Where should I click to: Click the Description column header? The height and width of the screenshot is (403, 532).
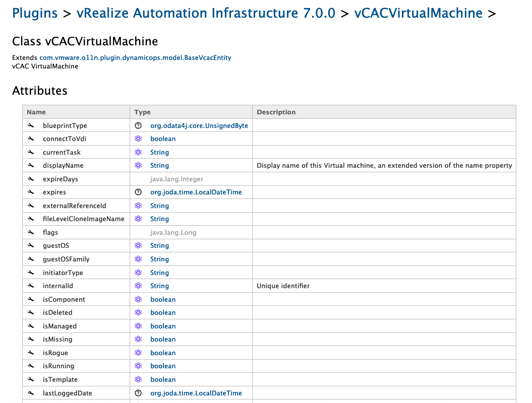276,112
